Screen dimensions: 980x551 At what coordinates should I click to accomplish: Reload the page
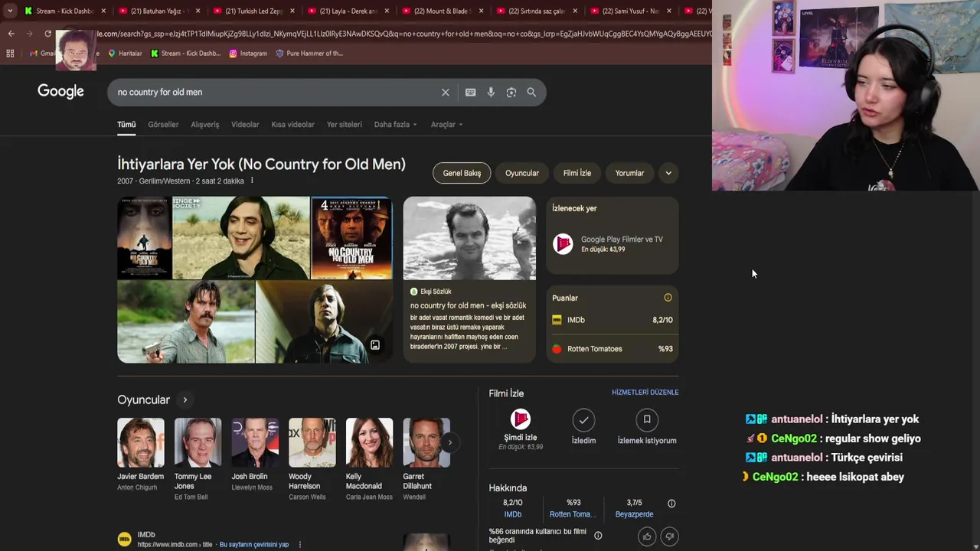pos(47,34)
